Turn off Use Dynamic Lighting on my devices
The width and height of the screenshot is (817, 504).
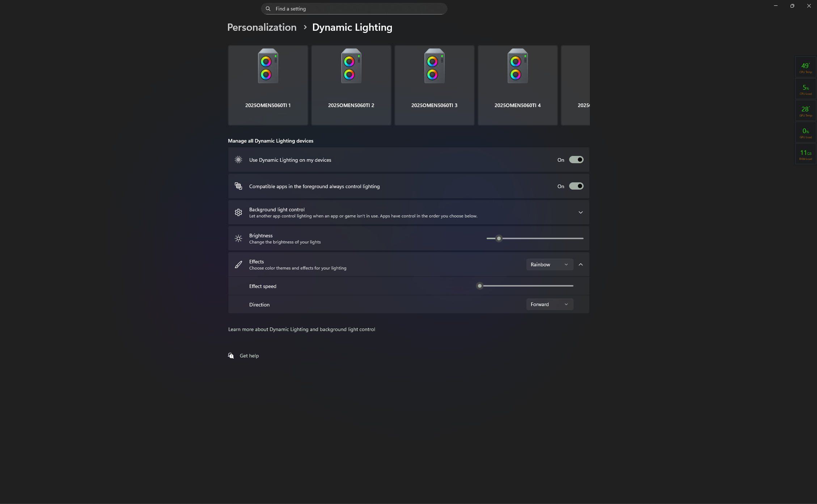click(x=576, y=160)
